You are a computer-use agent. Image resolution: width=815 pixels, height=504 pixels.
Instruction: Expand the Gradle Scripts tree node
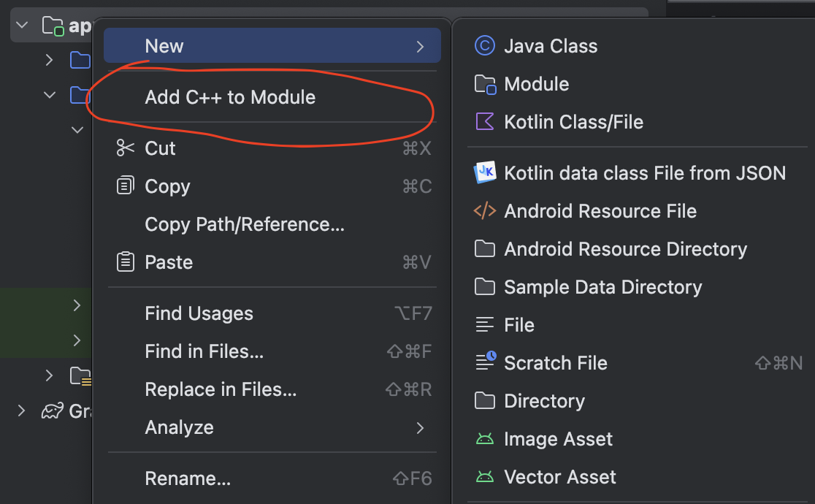click(x=22, y=411)
